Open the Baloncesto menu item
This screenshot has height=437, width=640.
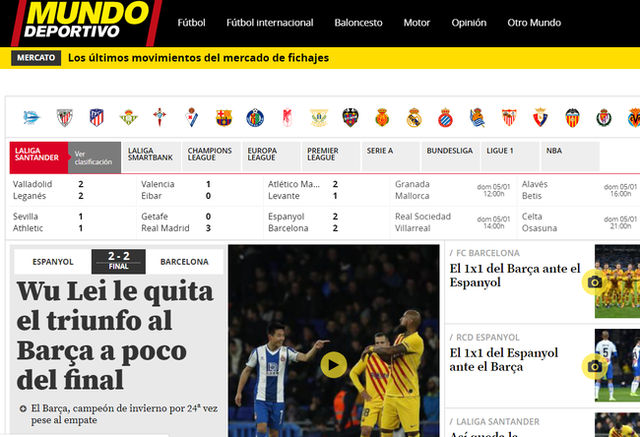tap(358, 22)
